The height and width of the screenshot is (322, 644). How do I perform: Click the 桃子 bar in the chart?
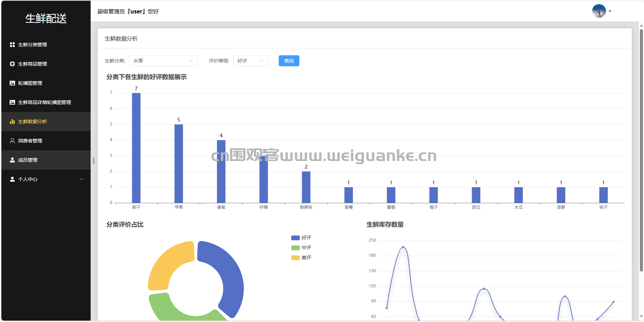pos(603,195)
